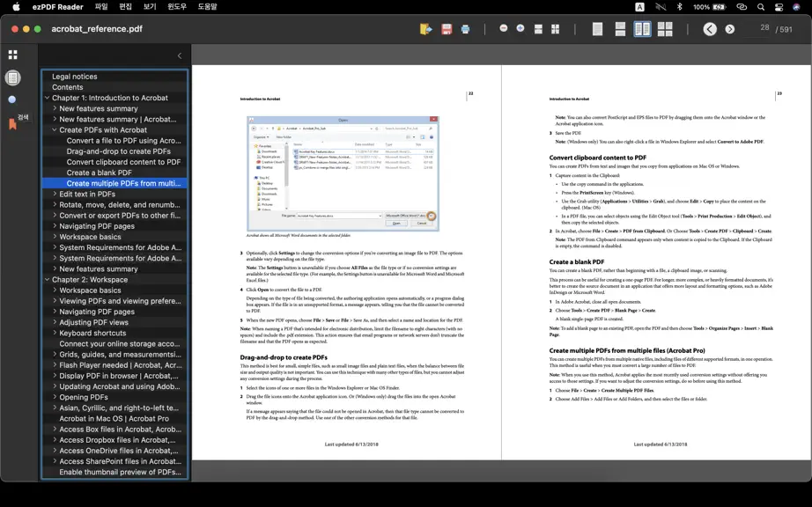Screen dimensions: 812x507
Task: Open the Apple menu
Action: 16,7
